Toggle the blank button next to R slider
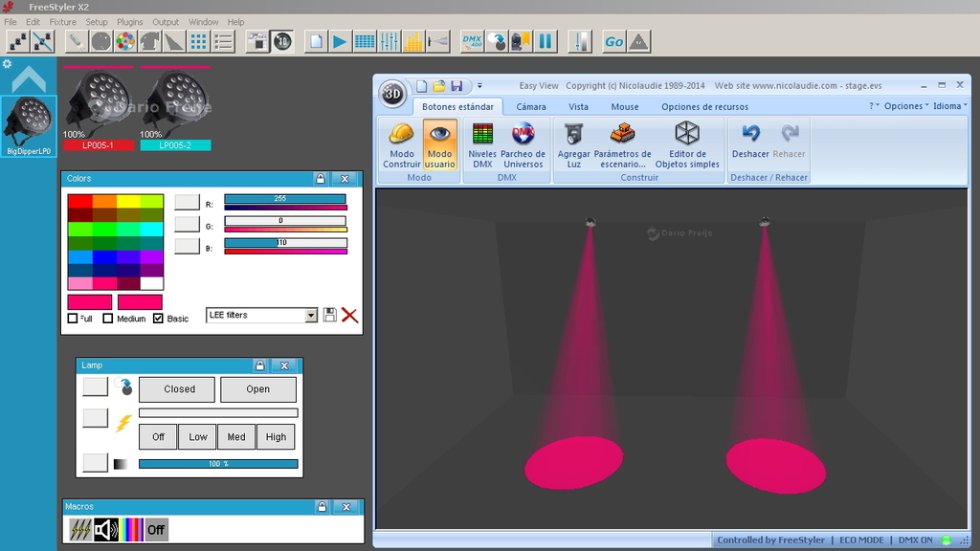 [x=187, y=203]
